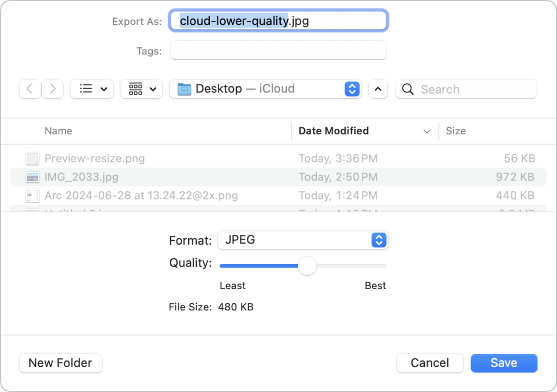Switch to list view options via view chooser
Viewport: 557px width, 392px height.
91,89
